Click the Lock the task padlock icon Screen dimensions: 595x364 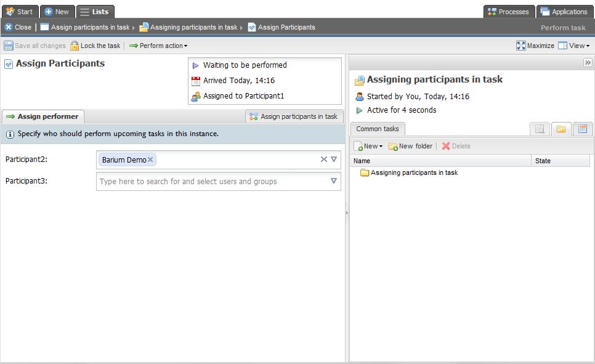[75, 46]
